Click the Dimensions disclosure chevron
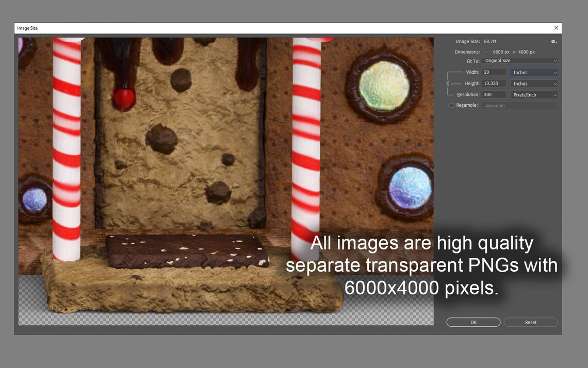This screenshot has width=588, height=368. (x=486, y=52)
